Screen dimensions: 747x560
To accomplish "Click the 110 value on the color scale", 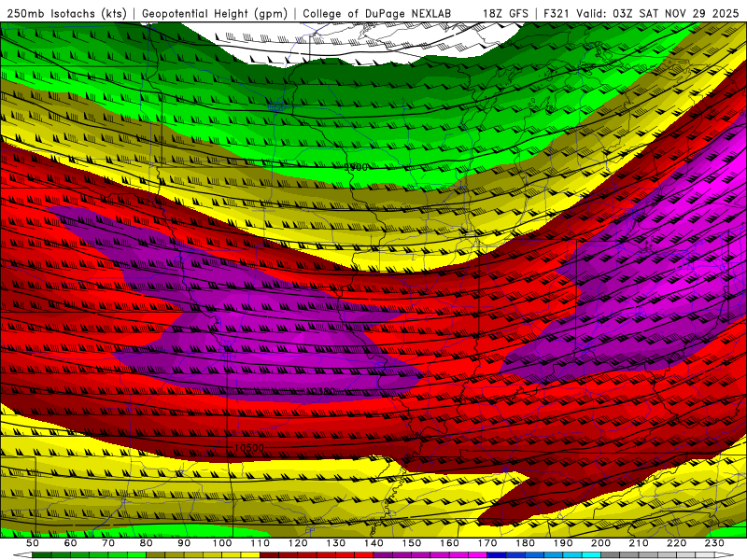I will 261,543.
